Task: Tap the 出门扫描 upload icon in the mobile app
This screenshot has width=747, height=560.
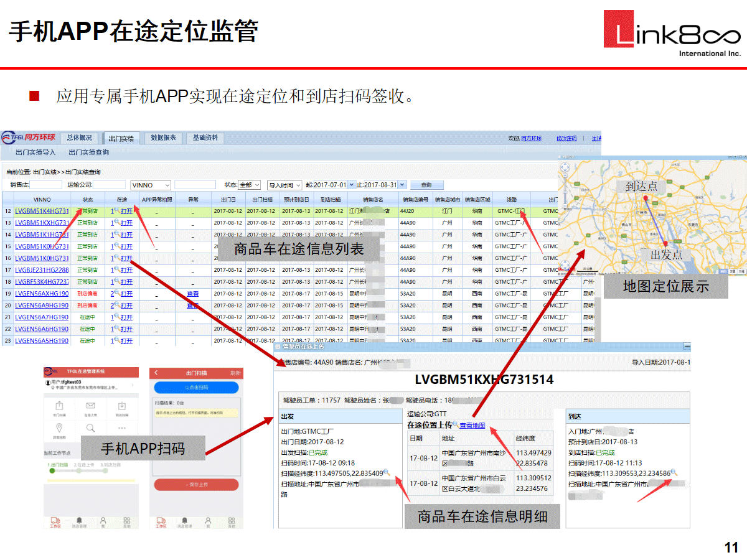Action: coord(60,406)
